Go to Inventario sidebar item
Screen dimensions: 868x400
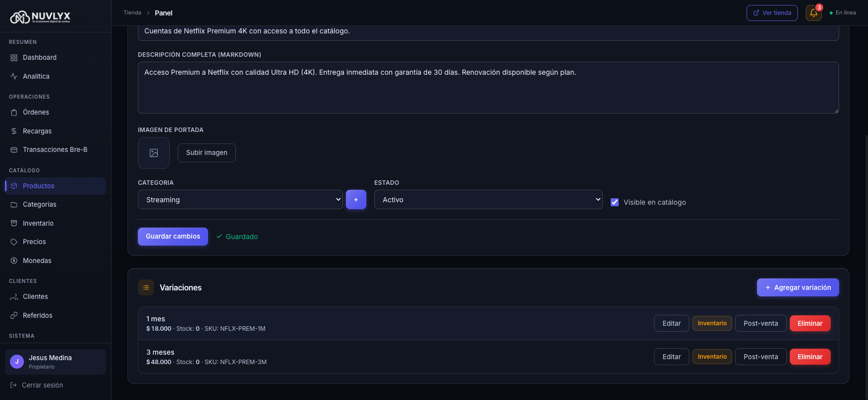point(55,223)
